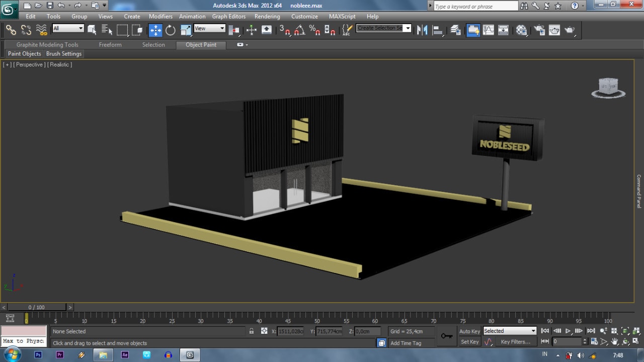Switch to the Graphite Modeling Tools tab

point(47,45)
